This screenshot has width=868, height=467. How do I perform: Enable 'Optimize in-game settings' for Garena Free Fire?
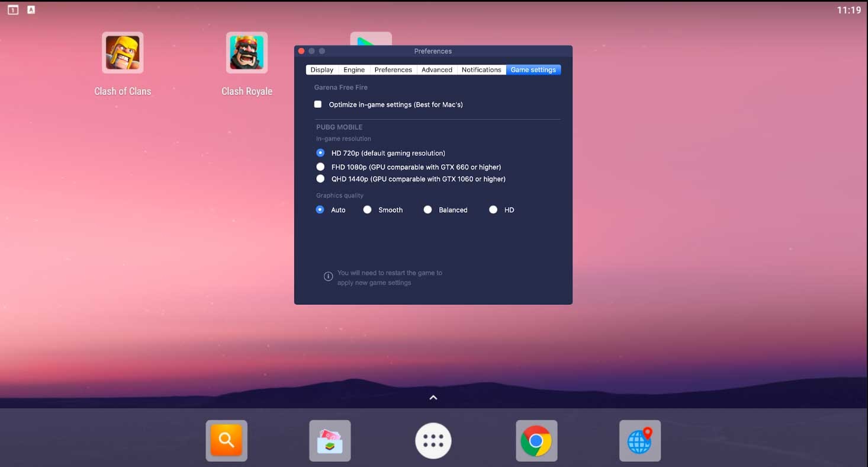point(318,104)
